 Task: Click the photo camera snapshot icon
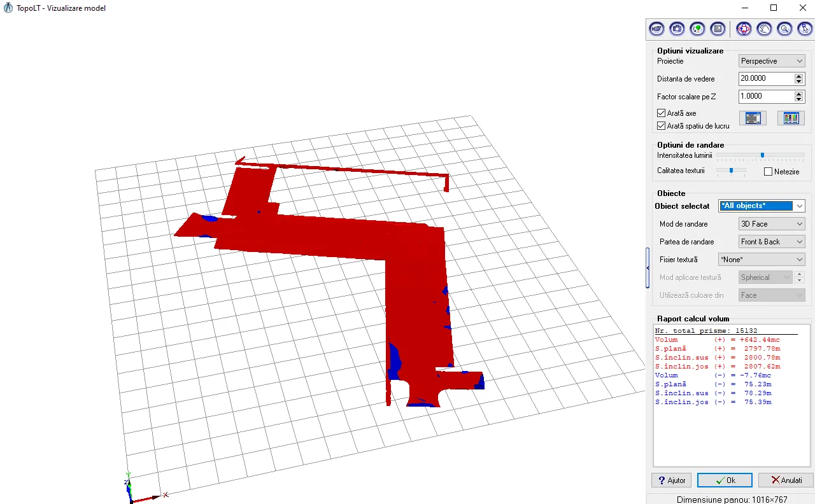pos(677,29)
